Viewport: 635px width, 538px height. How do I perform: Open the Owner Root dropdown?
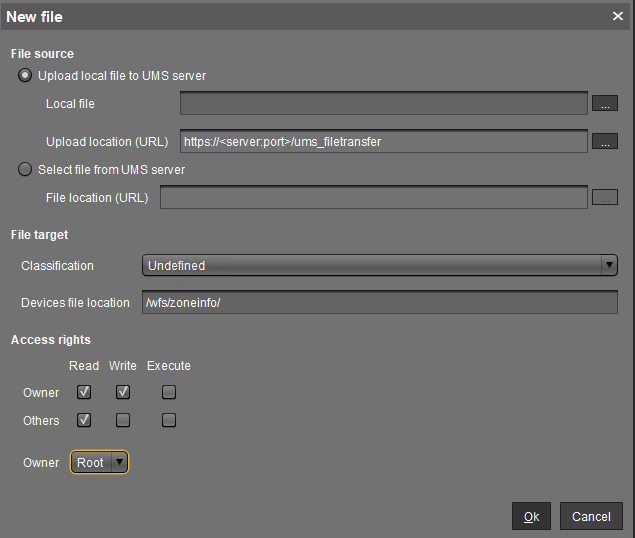pyautogui.click(x=99, y=463)
